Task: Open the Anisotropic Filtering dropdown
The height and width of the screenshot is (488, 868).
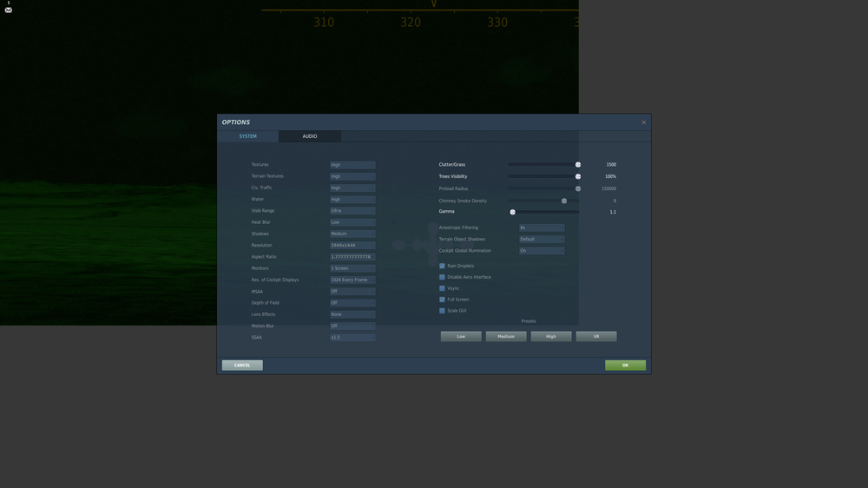Action: point(542,228)
